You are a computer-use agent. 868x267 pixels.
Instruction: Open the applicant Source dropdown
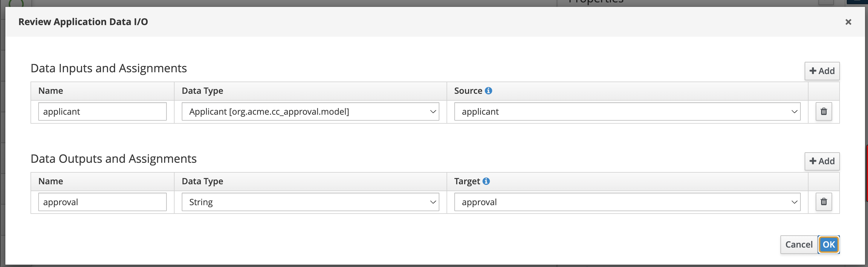[627, 111]
